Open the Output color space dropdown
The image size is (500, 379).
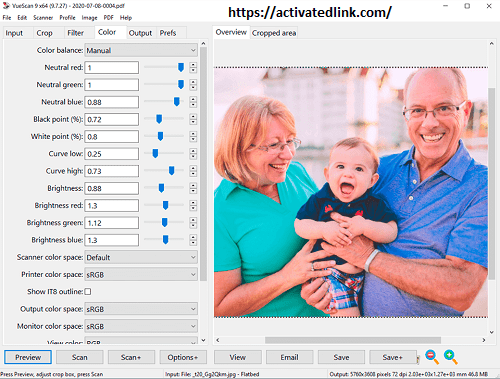tap(141, 309)
